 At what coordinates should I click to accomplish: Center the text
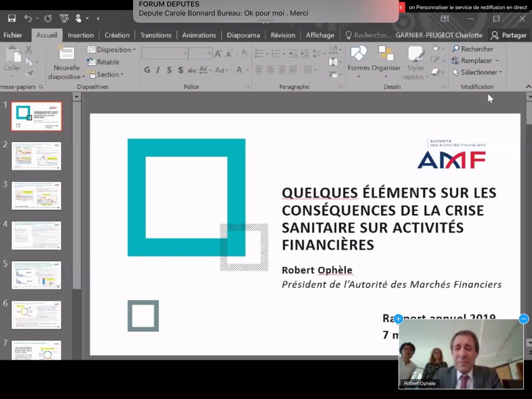270,70
